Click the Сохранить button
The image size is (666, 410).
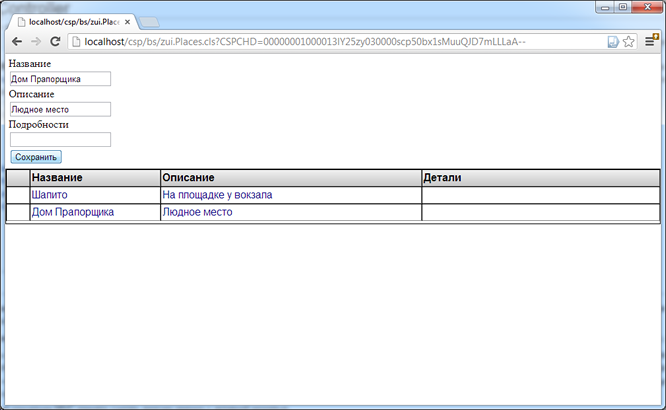tap(36, 157)
